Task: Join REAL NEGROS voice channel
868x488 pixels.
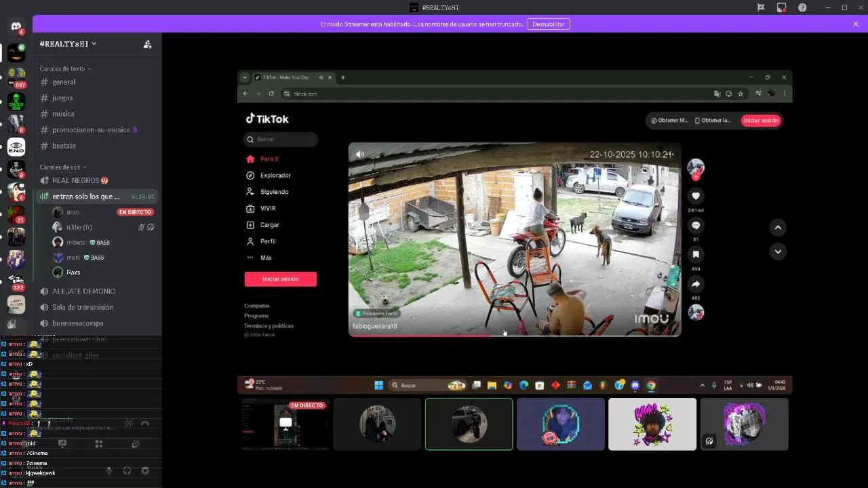Action: click(x=98, y=180)
